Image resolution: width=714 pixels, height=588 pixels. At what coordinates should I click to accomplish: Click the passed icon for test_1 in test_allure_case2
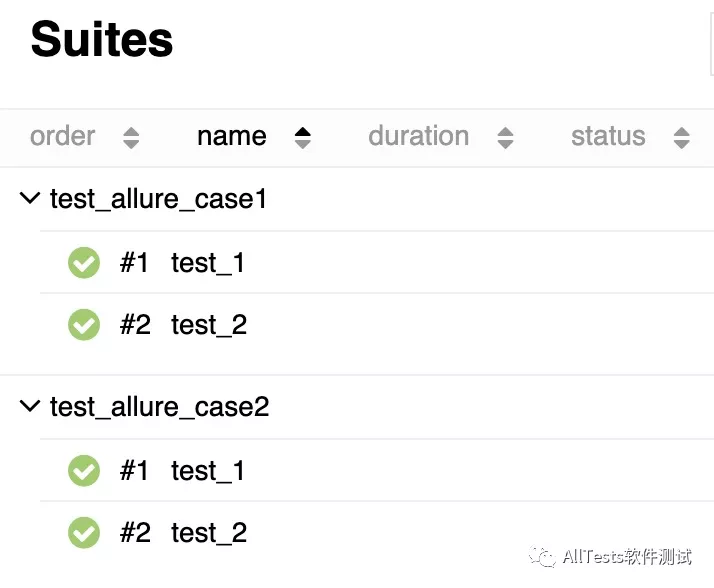pyautogui.click(x=84, y=471)
